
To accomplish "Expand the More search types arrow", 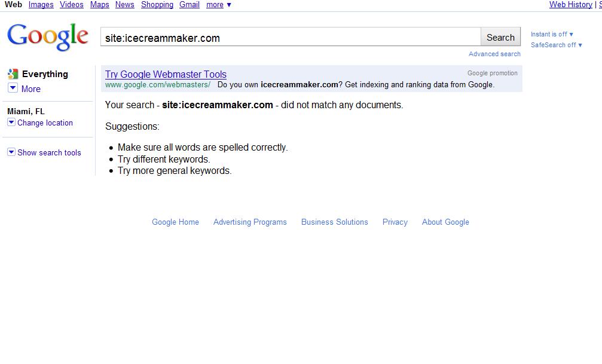I will click(x=13, y=88).
